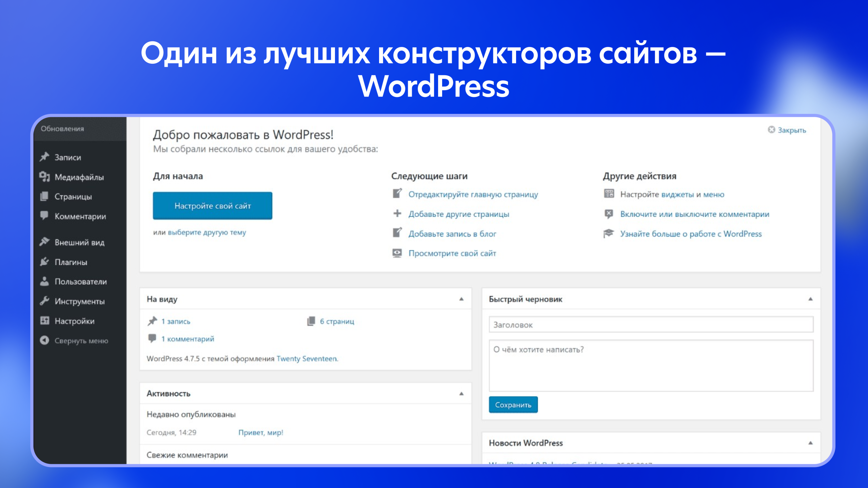Click the settings icon beside Настройки

(44, 321)
